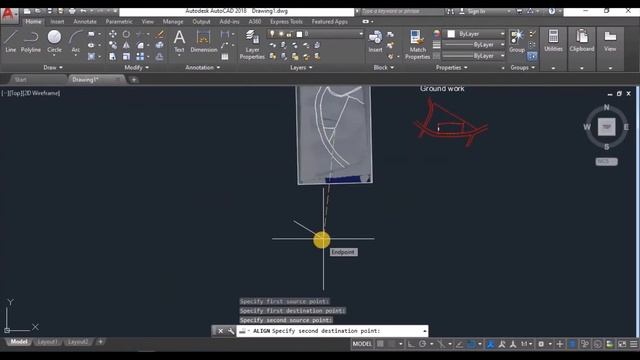This screenshot has height=360, width=640.
Task: Select the Line tool
Action: [11, 41]
